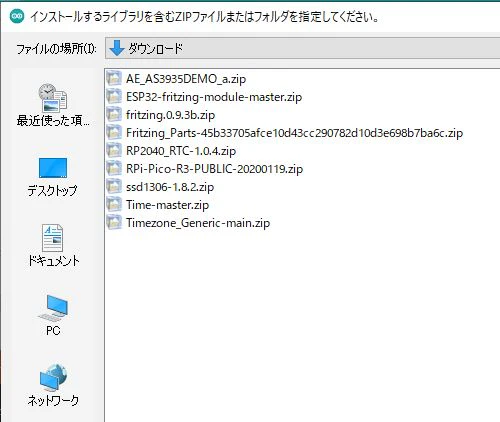Click zip icon of ESP32-fritzing-module-master.zip
500x422 pixels.
coord(114,97)
